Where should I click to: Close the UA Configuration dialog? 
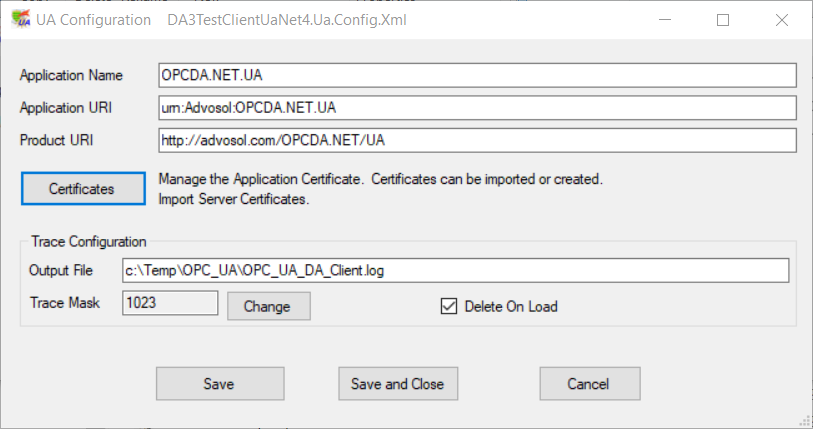[x=782, y=20]
